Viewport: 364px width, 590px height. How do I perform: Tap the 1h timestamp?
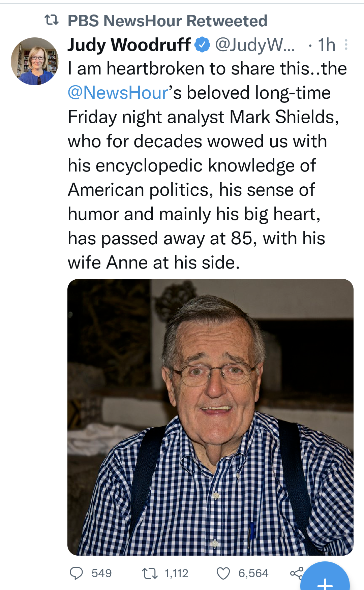pos(327,45)
